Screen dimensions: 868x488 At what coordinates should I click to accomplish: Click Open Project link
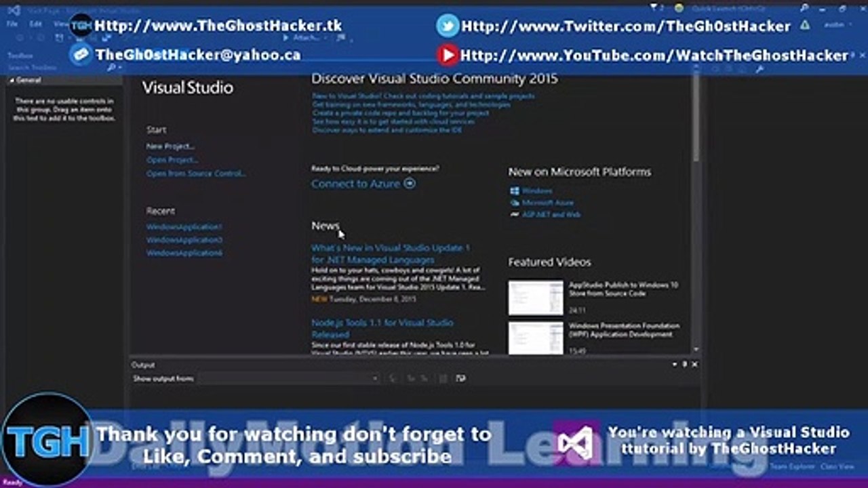pyautogui.click(x=172, y=160)
